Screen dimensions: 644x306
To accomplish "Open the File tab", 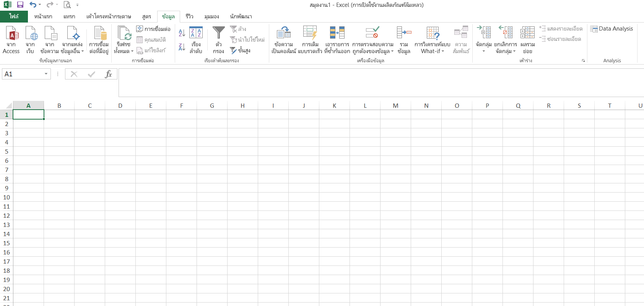I will pyautogui.click(x=14, y=16).
